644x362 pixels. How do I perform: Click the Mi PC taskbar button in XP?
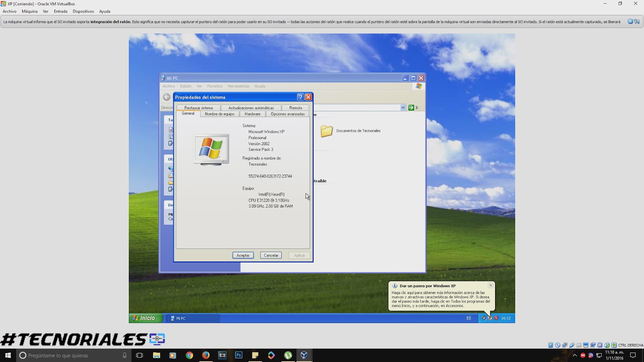[x=193, y=318]
